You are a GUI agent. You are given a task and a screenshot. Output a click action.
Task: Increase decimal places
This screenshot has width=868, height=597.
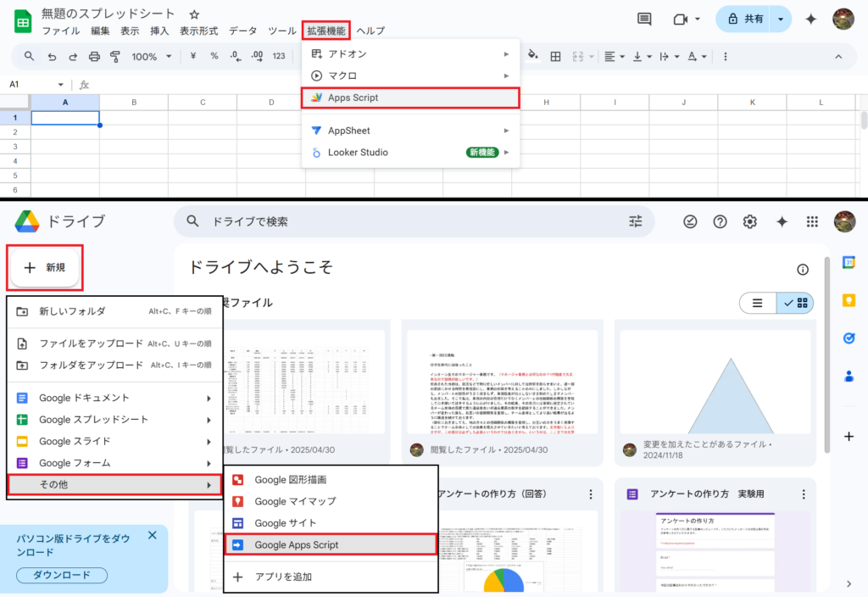click(x=258, y=56)
